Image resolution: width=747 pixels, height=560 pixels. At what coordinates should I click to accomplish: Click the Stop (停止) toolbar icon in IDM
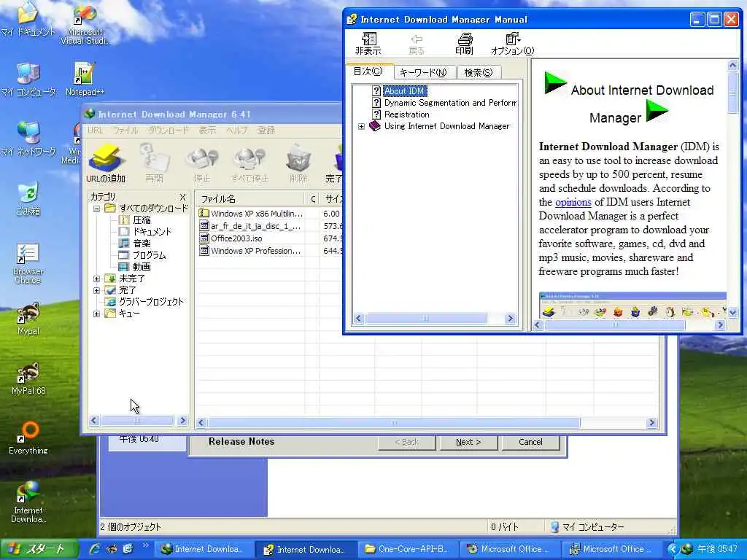click(202, 164)
